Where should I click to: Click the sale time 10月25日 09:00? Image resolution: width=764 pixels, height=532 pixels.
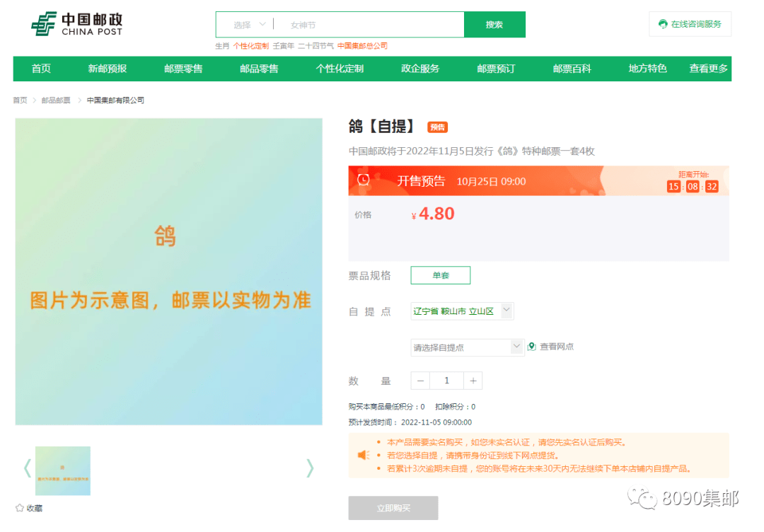pos(491,182)
